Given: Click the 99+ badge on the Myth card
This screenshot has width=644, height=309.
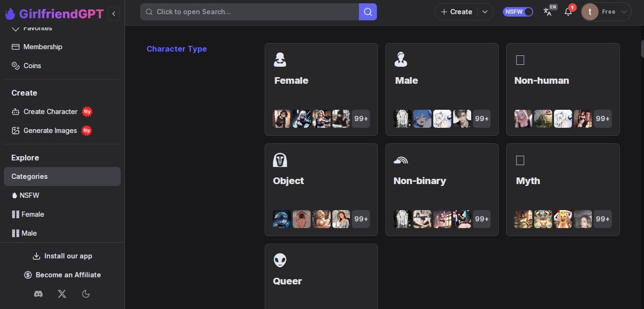Looking at the screenshot, I should [603, 219].
